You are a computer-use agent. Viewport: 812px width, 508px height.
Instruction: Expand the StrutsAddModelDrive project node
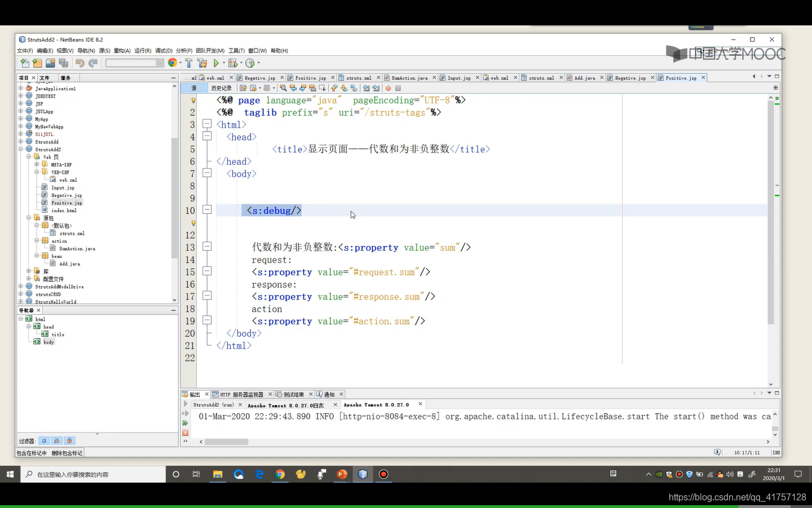point(21,286)
